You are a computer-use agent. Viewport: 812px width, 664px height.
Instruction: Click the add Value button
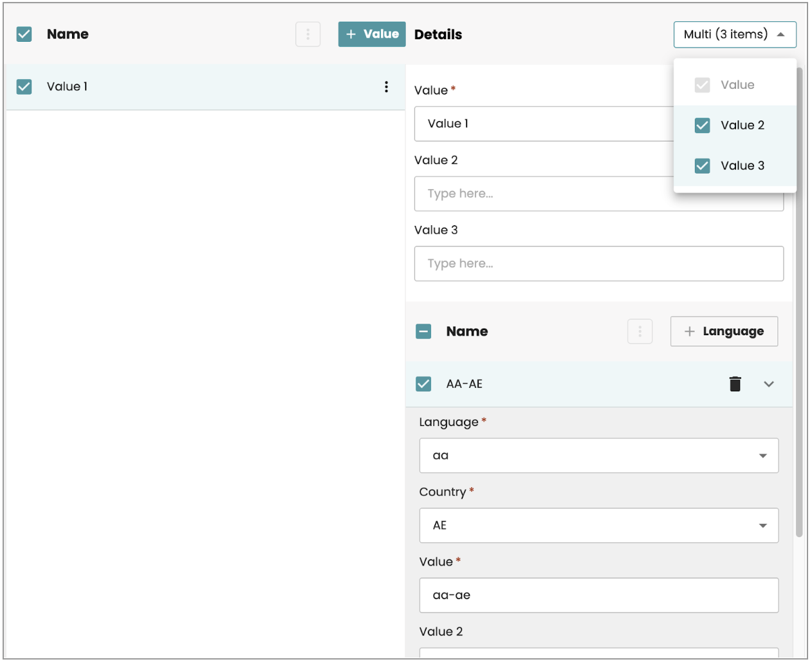pos(372,34)
